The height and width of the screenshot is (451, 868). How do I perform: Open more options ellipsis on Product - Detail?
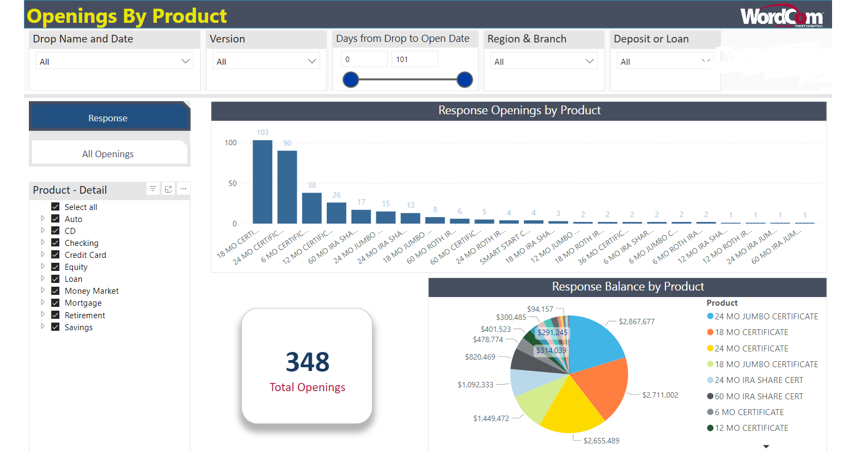pyautogui.click(x=184, y=189)
